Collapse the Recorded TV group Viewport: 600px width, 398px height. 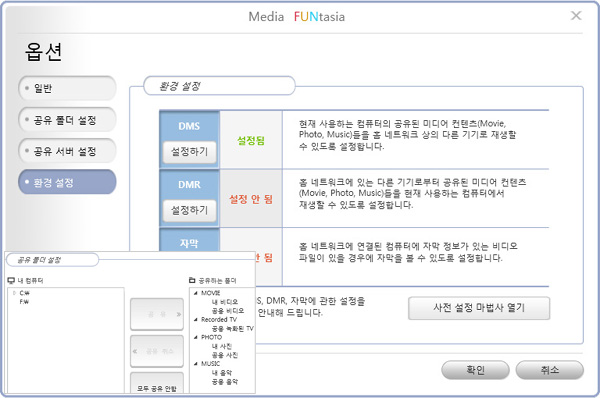click(x=196, y=320)
